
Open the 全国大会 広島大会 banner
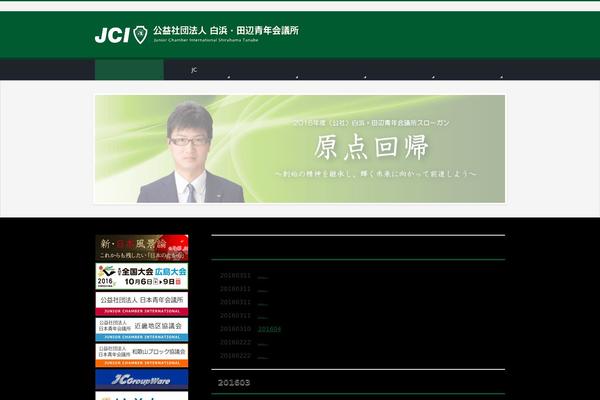(142, 276)
